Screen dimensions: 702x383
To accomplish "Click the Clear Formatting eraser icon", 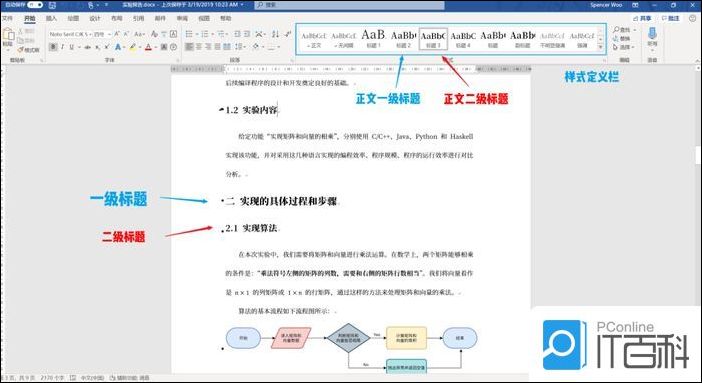I will coord(154,34).
